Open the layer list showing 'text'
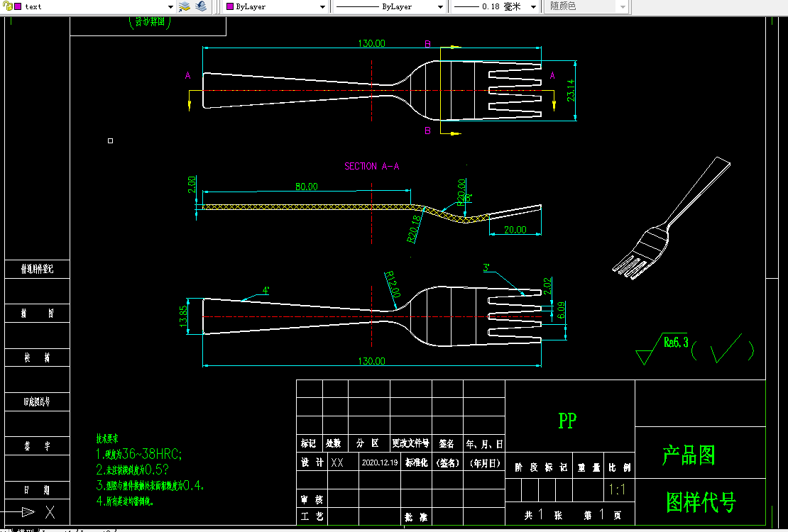 pyautogui.click(x=88, y=6)
